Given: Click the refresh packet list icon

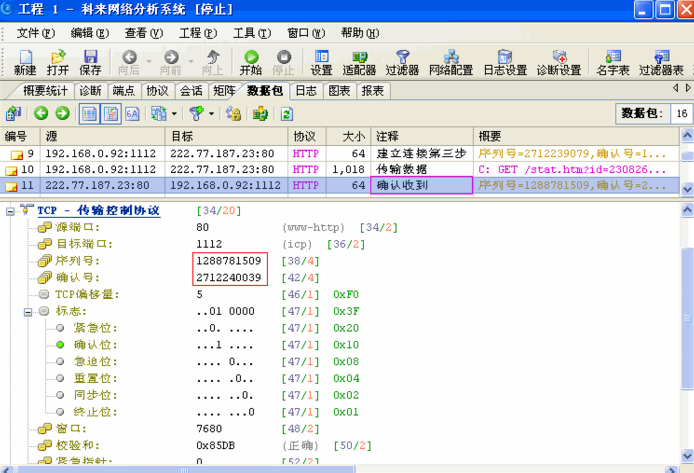Looking at the screenshot, I should click(287, 114).
